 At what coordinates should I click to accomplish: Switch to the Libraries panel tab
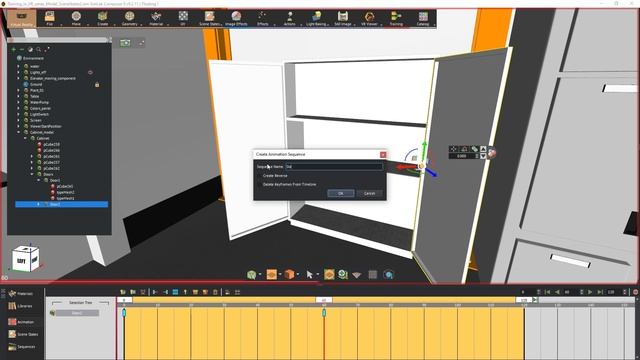point(20,306)
